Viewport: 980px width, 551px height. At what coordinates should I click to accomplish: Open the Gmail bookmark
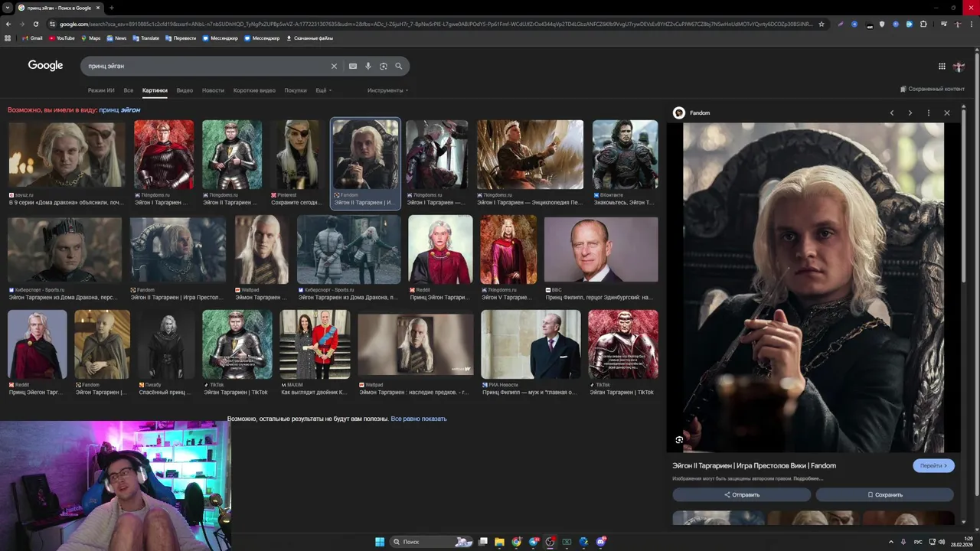coord(32,38)
